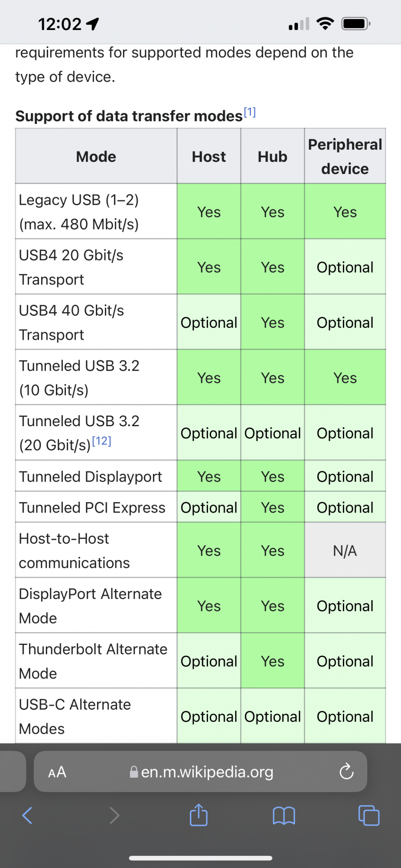401x868 pixels.
Task: Tap the Safari back arrow
Action: coord(27,815)
